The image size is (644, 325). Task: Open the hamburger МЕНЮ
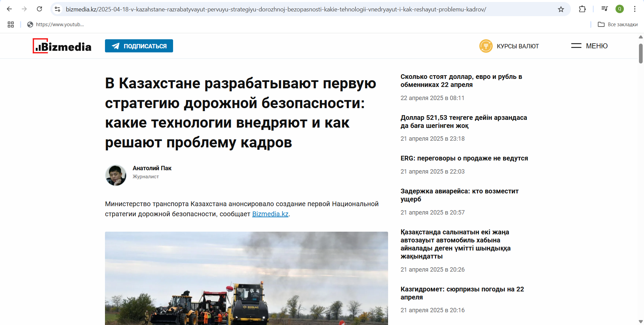[x=589, y=46]
